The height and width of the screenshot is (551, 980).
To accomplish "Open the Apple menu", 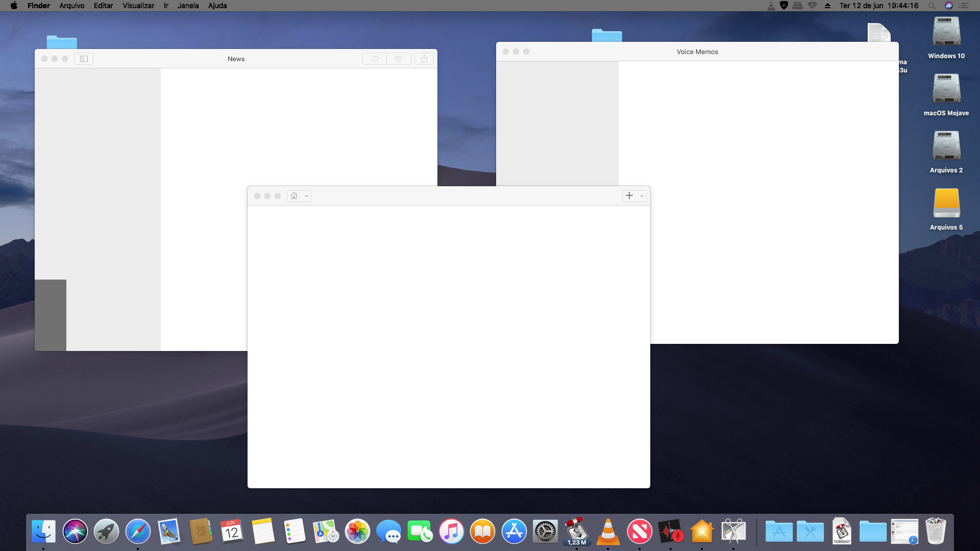I will coord(14,6).
